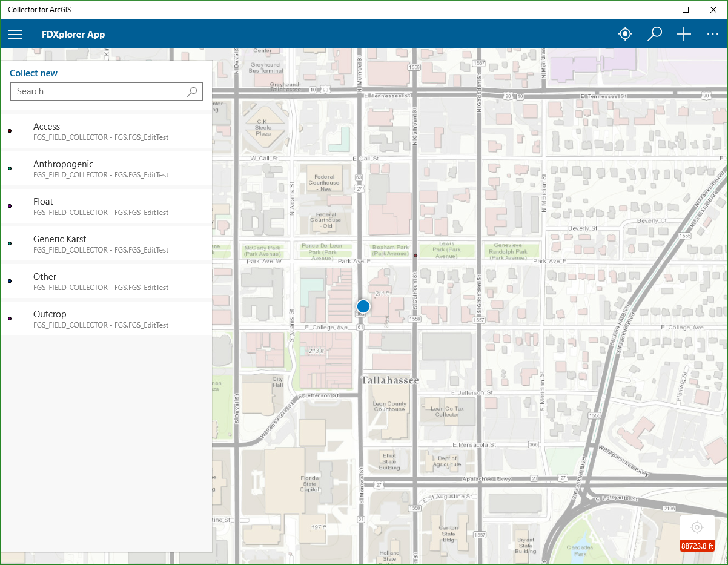Click the Other symbol dot icon
This screenshot has height=565, width=728.
click(x=10, y=281)
